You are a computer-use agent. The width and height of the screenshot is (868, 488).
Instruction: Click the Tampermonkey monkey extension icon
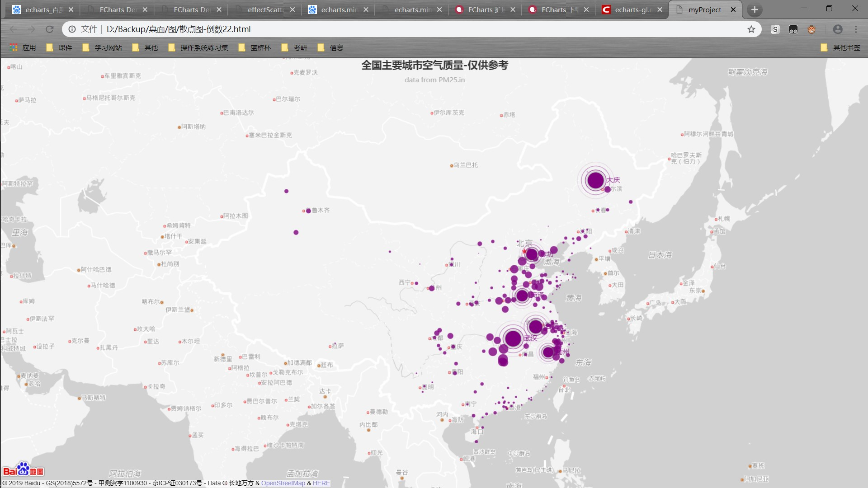[x=811, y=29]
